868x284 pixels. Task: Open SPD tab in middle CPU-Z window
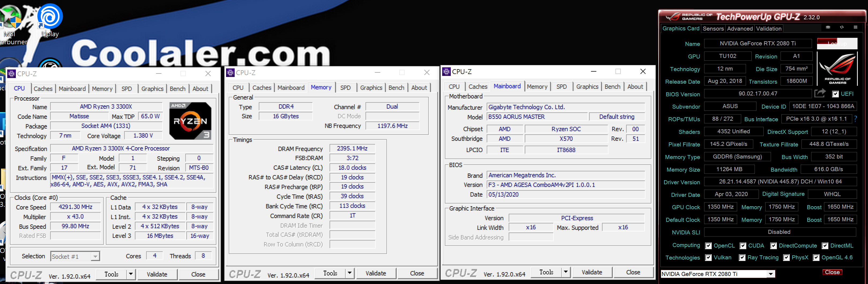pyautogui.click(x=345, y=88)
